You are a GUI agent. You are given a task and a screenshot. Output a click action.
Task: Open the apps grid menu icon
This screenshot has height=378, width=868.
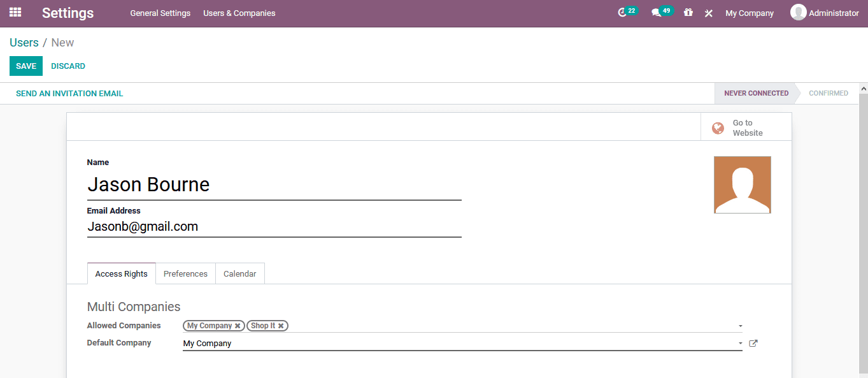coord(15,13)
